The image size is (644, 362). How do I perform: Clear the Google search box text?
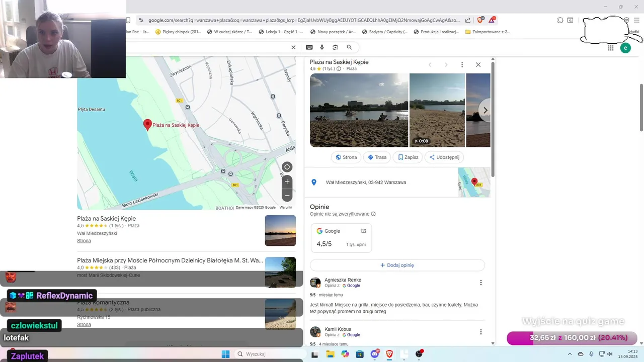click(294, 47)
